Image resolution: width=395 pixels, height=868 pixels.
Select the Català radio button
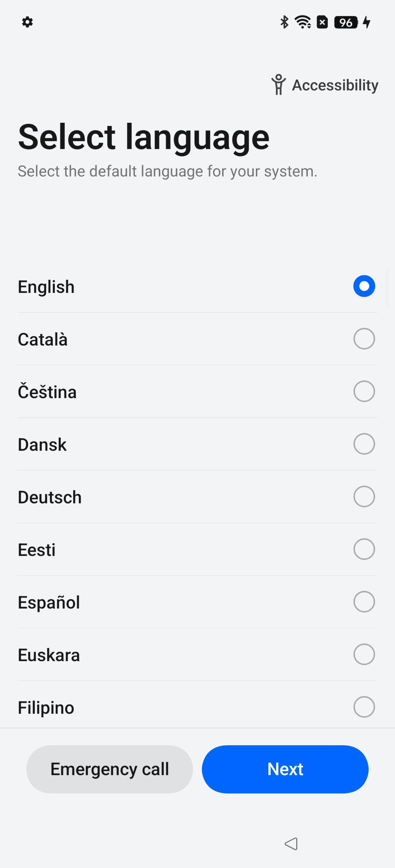[x=364, y=339]
